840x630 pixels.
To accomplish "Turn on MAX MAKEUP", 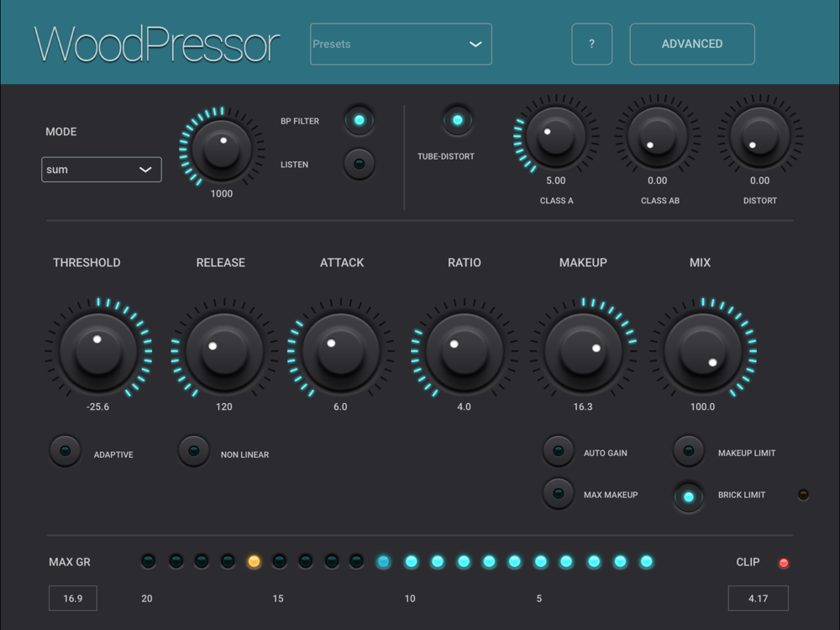I will click(x=559, y=493).
